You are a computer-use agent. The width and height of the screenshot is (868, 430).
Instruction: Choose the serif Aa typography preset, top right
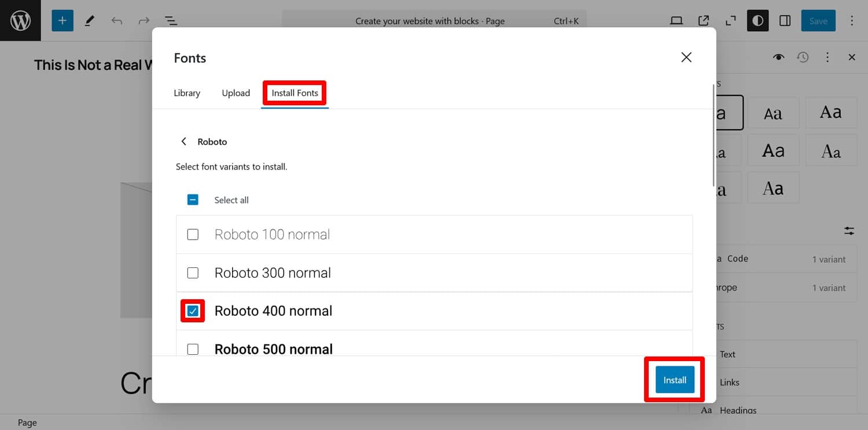[830, 112]
